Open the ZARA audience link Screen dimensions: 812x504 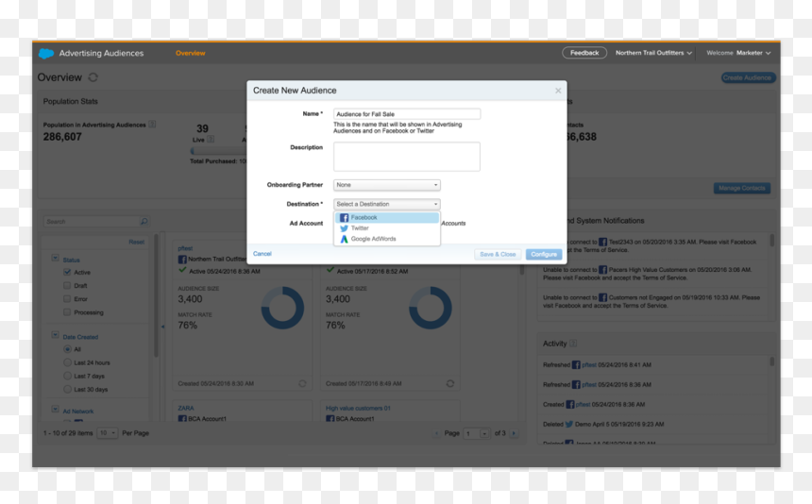[x=186, y=408]
